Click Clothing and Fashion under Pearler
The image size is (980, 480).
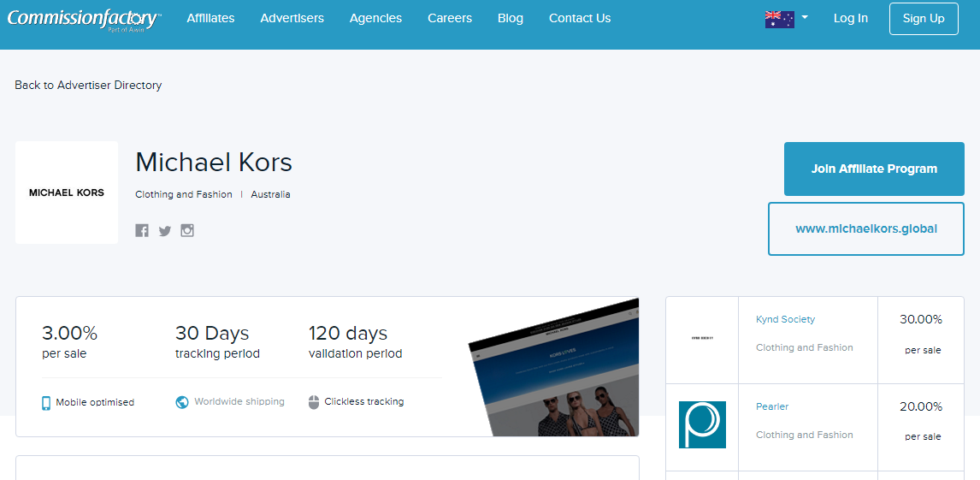(x=805, y=435)
